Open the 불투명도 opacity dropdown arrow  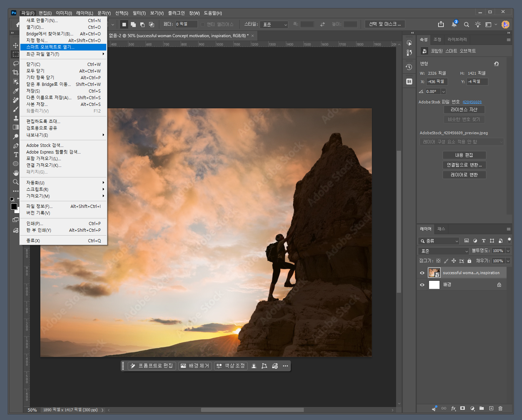click(508, 251)
